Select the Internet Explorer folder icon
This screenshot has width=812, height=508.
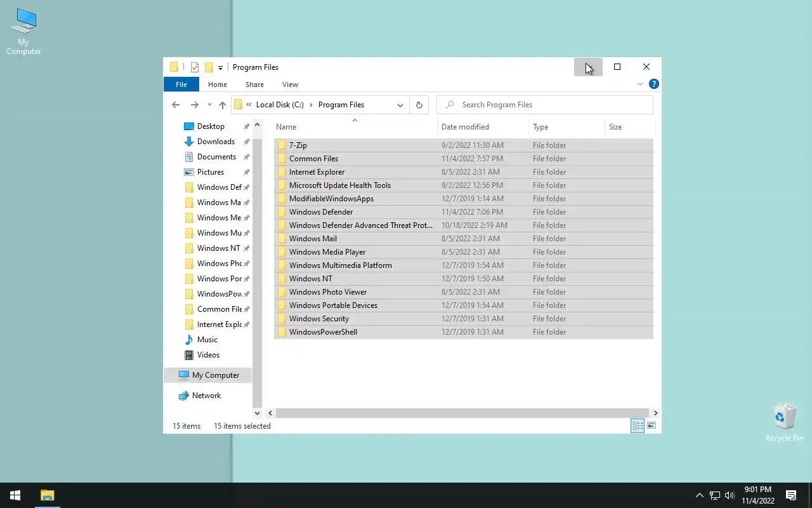pyautogui.click(x=282, y=172)
